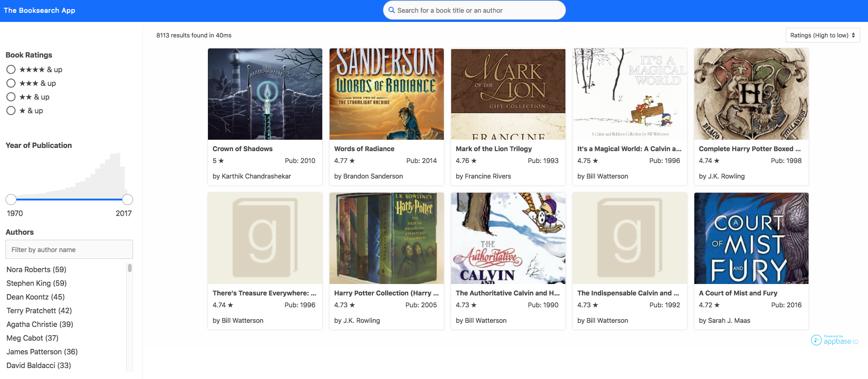Click the 4.72 star rating text
The height and width of the screenshot is (379, 868).
[709, 305]
